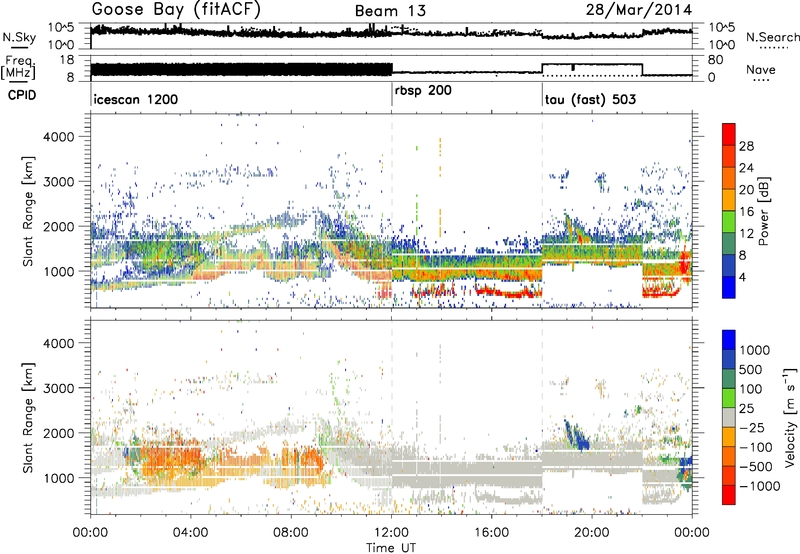The width and height of the screenshot is (800, 554).
Task: Click the '-25' velocity colorbar tick value
Action: (x=751, y=427)
